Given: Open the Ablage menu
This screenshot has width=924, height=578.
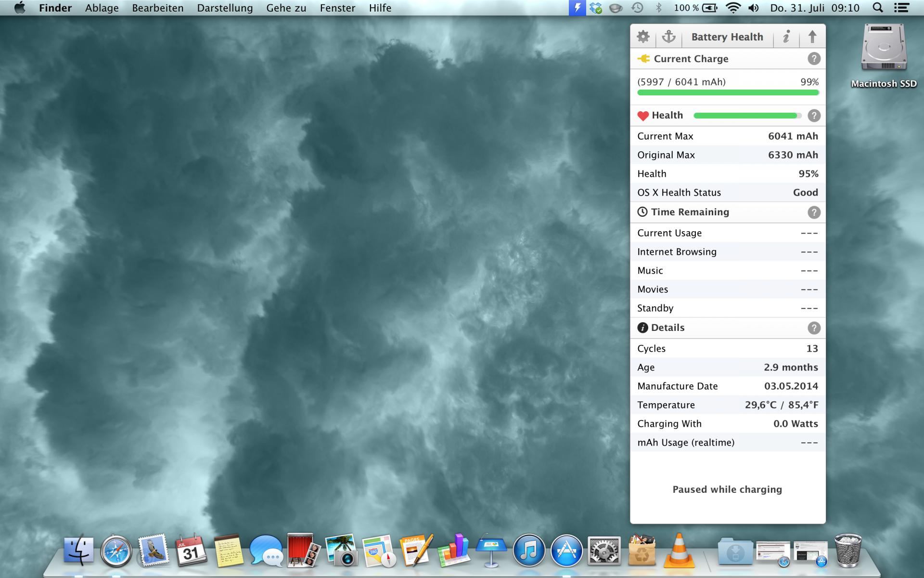Looking at the screenshot, I should pyautogui.click(x=102, y=8).
